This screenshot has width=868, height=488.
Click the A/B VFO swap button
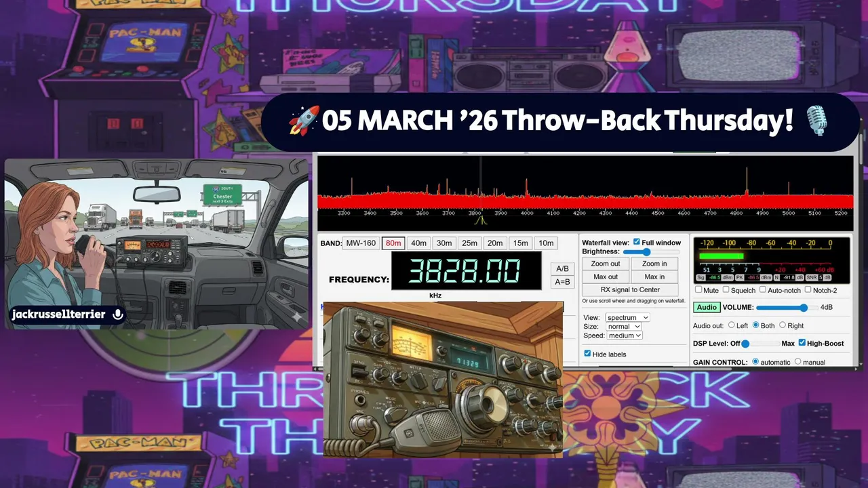click(x=562, y=268)
